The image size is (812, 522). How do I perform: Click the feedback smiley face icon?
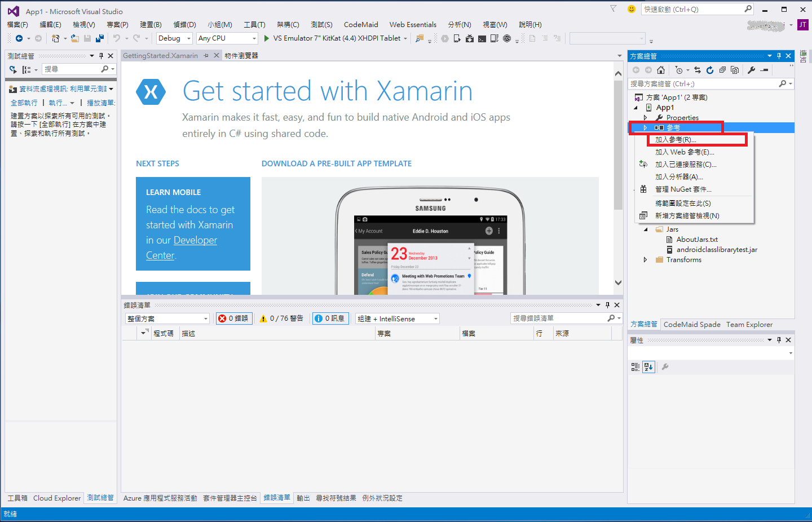[632, 9]
